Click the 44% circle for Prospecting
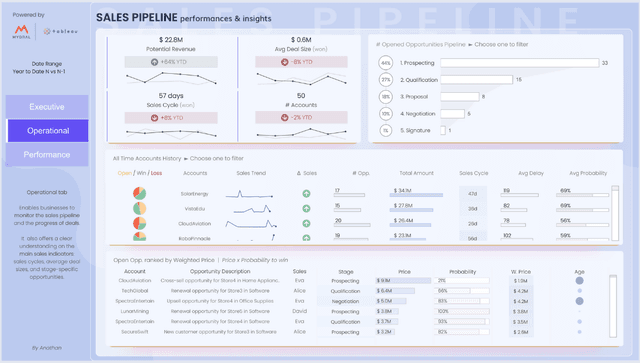 tap(386, 63)
